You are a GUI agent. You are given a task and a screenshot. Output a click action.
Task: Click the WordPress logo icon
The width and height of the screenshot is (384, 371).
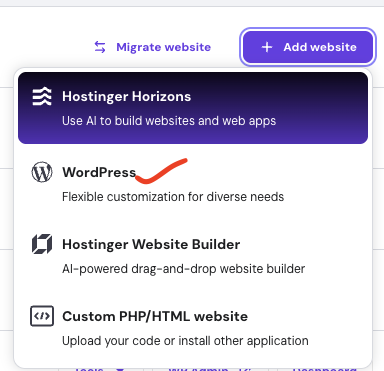[42, 172]
